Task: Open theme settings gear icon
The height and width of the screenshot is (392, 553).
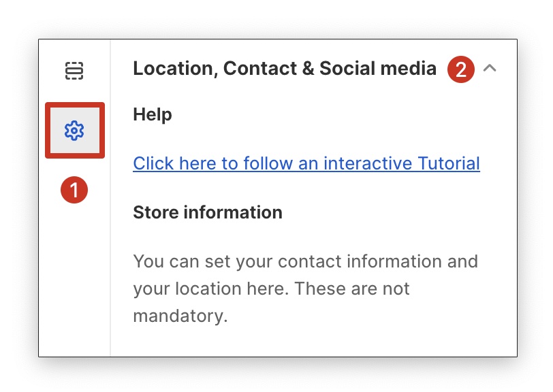Action: (x=74, y=129)
